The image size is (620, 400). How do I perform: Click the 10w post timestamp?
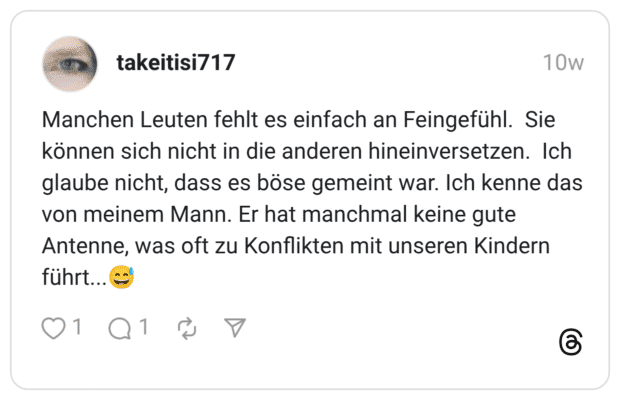(563, 62)
